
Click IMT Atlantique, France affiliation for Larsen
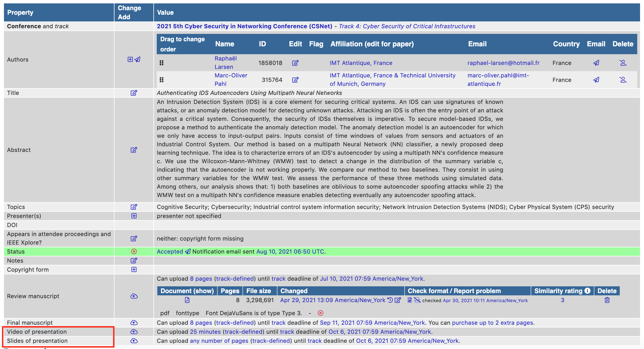click(x=361, y=63)
